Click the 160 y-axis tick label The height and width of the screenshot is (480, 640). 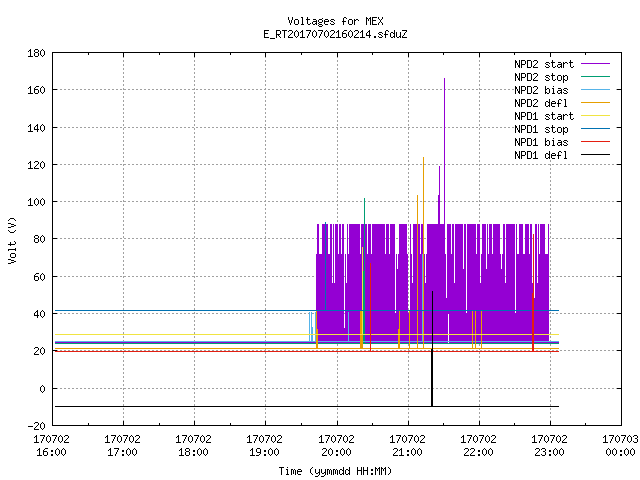tap(36, 90)
